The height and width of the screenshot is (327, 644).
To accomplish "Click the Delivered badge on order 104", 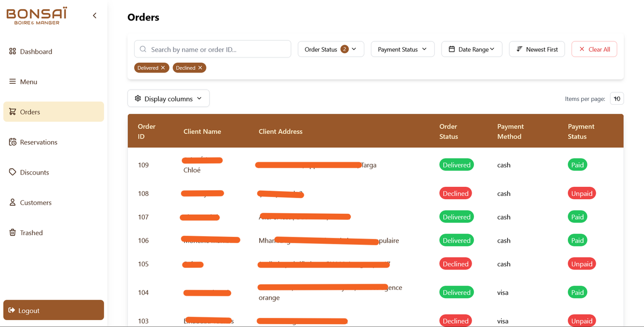I will tap(457, 293).
